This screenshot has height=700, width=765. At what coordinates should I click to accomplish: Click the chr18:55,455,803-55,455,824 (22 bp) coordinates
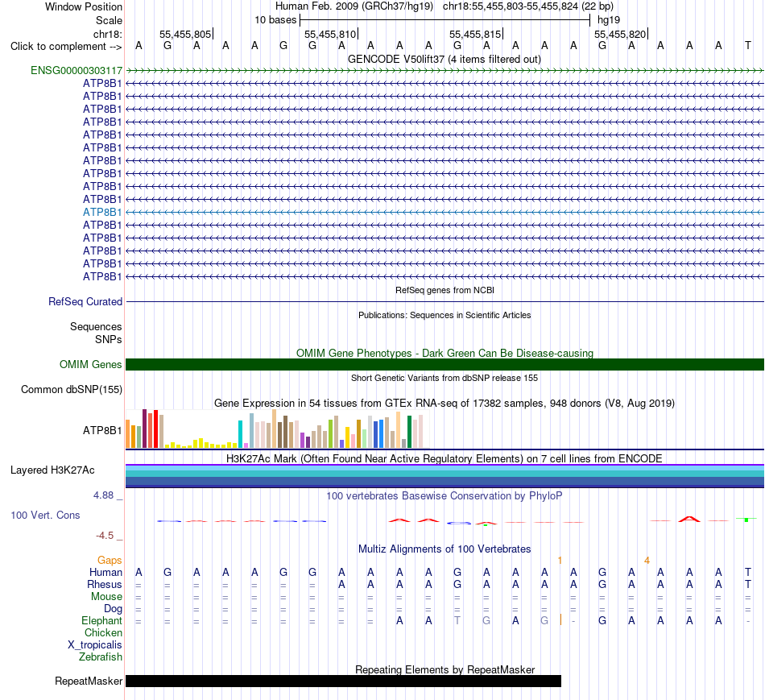point(528,6)
